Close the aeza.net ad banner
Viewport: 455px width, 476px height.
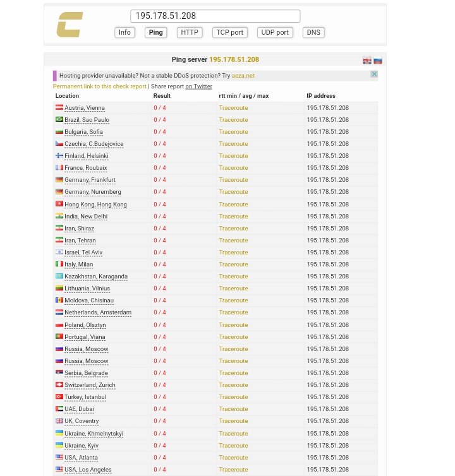[x=374, y=74]
